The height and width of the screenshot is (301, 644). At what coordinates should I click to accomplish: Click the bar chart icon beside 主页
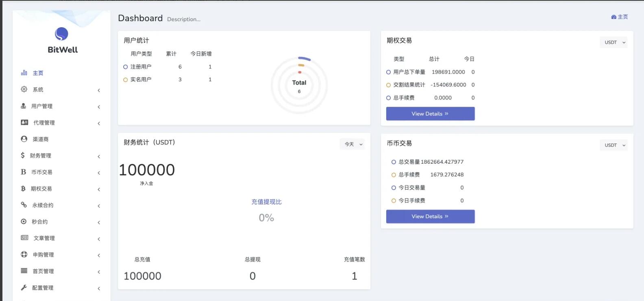point(24,73)
